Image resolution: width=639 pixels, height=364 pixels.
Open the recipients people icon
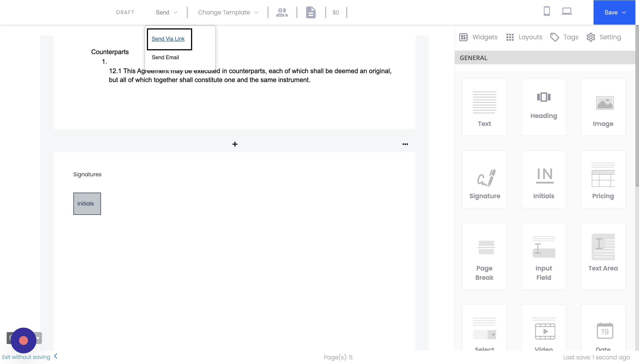[x=282, y=12]
